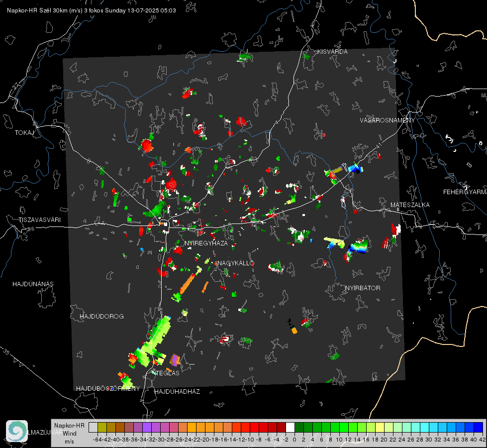The image size is (487, 448).
Task: Pick the violet swatch between -34 and -32
Action: 147,427
